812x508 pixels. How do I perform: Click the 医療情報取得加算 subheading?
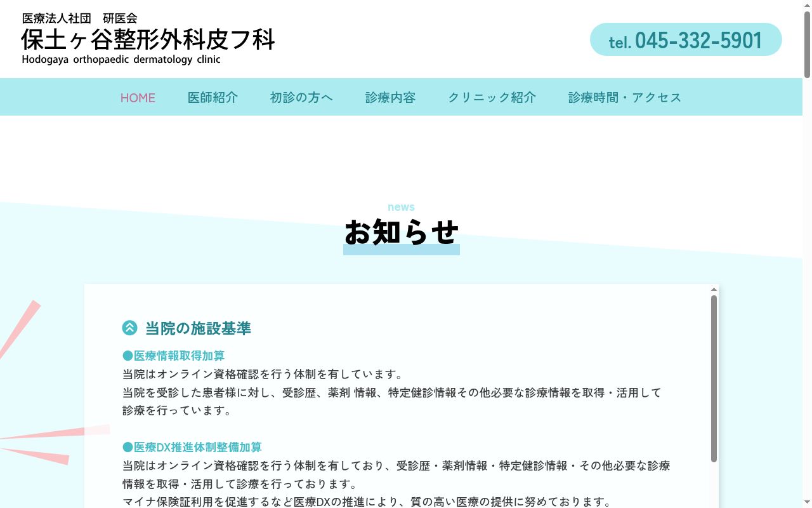[x=173, y=356]
